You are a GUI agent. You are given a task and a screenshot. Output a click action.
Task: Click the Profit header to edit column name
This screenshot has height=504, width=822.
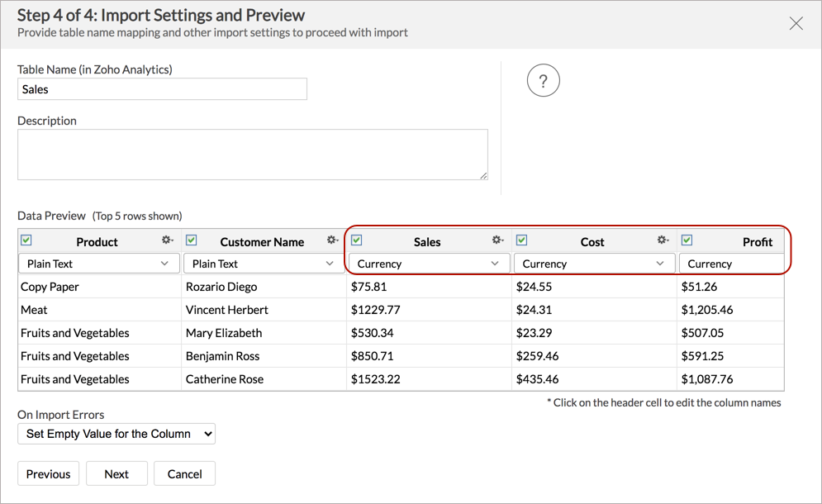coord(758,241)
